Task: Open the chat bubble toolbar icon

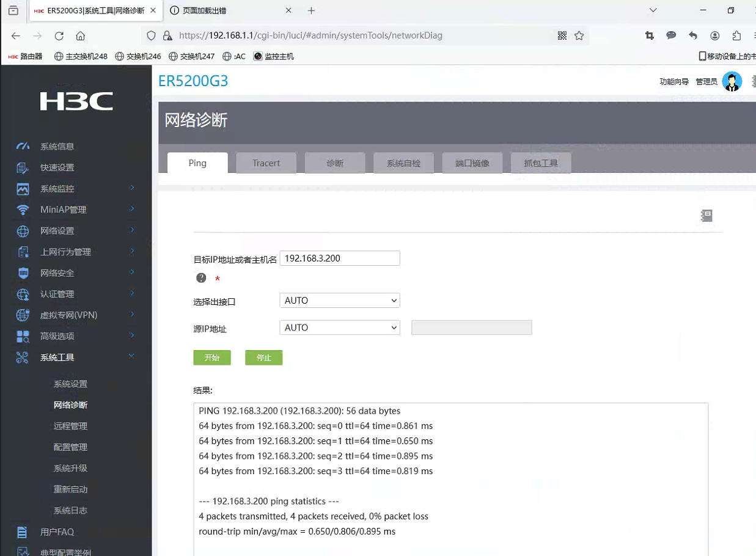Action: 671,35
